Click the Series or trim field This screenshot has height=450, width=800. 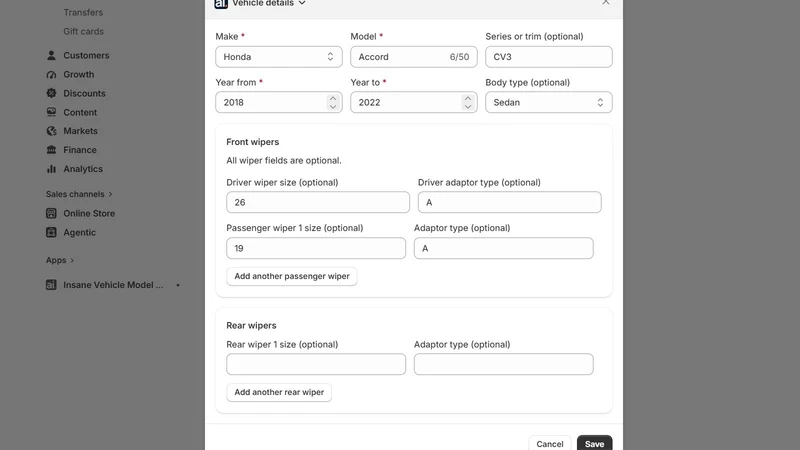[x=548, y=57]
